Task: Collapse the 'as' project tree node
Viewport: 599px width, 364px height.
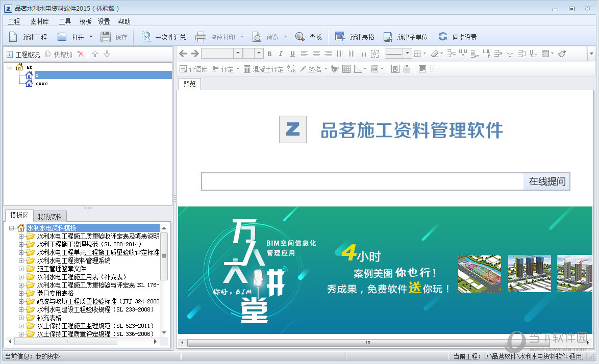Action: pos(10,67)
